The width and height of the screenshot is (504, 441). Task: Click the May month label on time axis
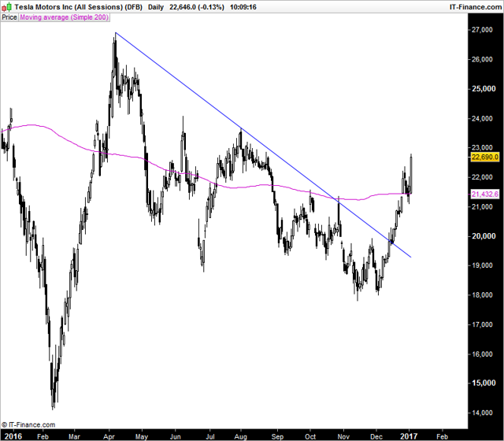pyautogui.click(x=142, y=436)
